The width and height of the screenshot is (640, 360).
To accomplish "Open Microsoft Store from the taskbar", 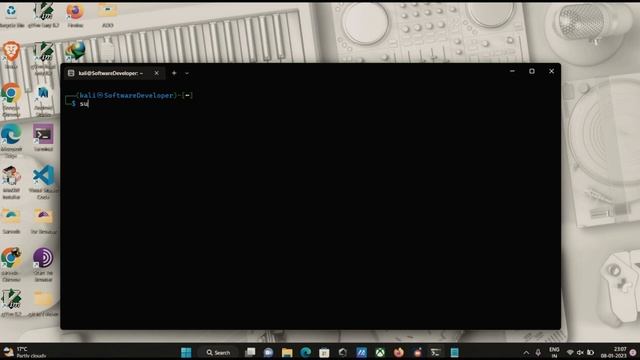I will (324, 352).
